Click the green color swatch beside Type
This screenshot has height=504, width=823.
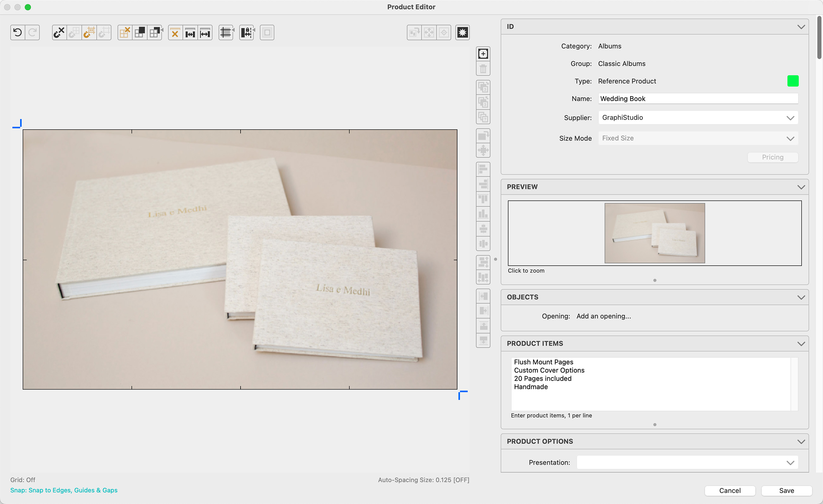793,81
